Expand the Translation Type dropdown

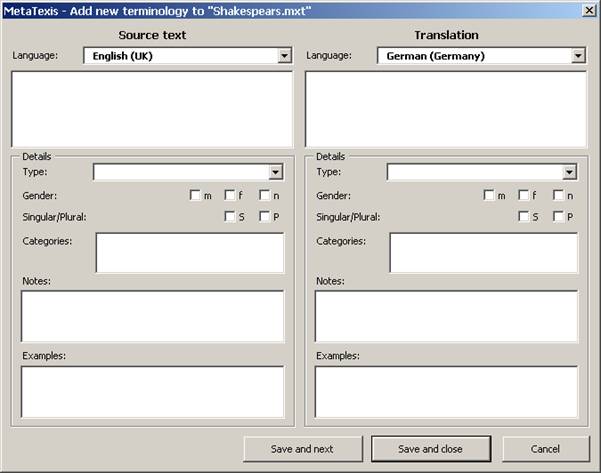point(569,172)
